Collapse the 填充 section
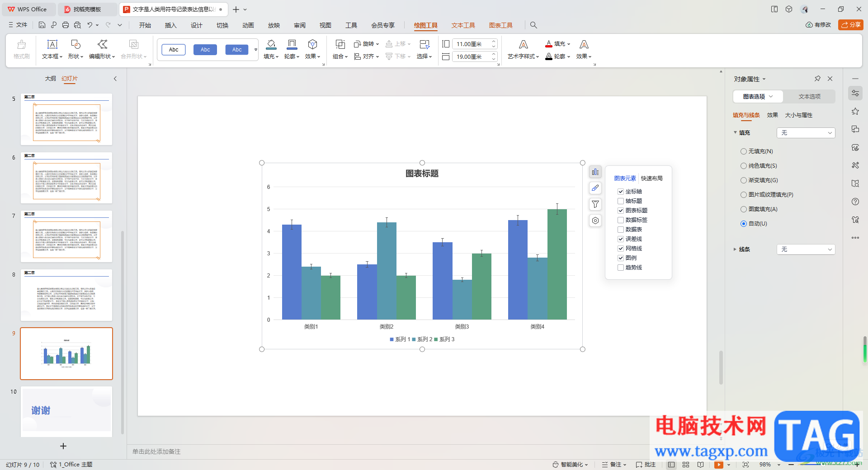 point(735,133)
